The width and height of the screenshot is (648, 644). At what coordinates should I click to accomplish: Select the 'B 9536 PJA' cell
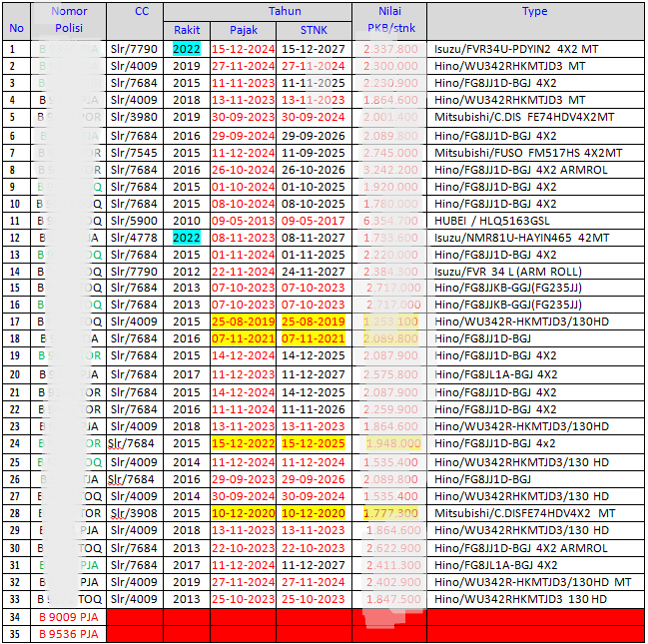(x=68, y=634)
